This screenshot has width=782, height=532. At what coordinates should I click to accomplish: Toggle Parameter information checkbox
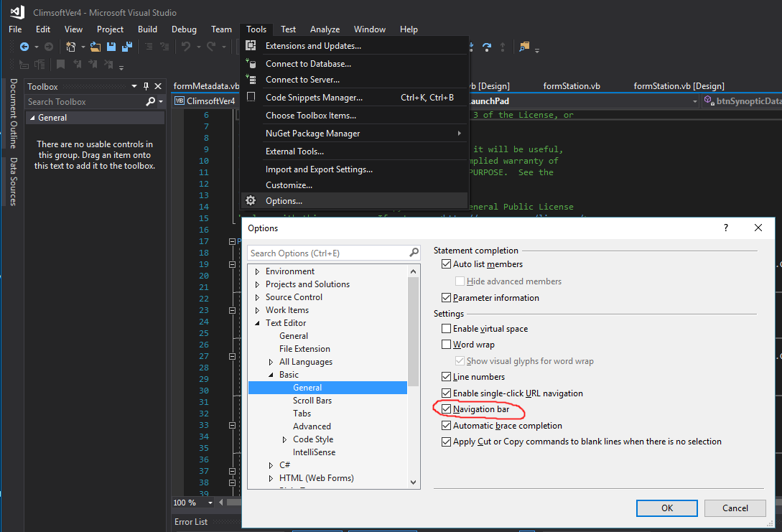(447, 298)
